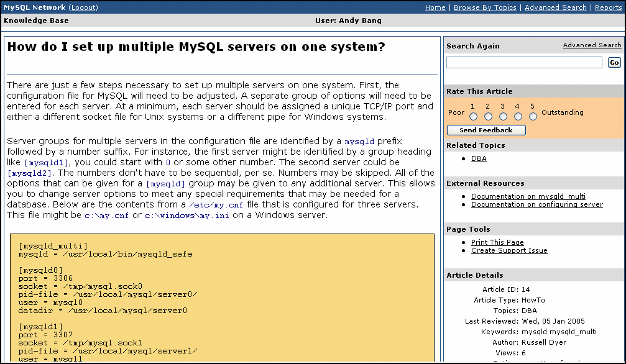626x364 pixels.
Task: Select rating 3 radio button
Action: pyautogui.click(x=503, y=117)
